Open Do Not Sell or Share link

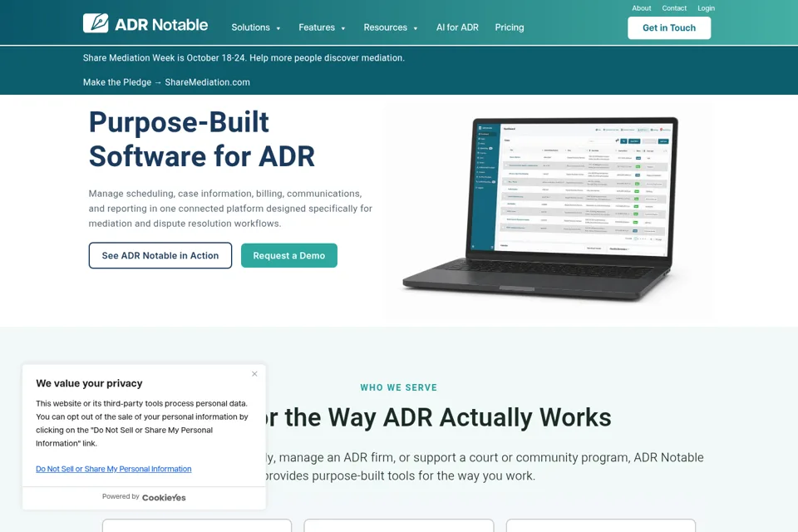[x=114, y=469]
